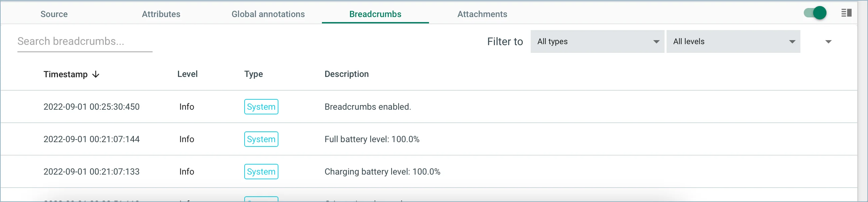Open the Global annotations tab
868x202 pixels.
[x=268, y=14]
